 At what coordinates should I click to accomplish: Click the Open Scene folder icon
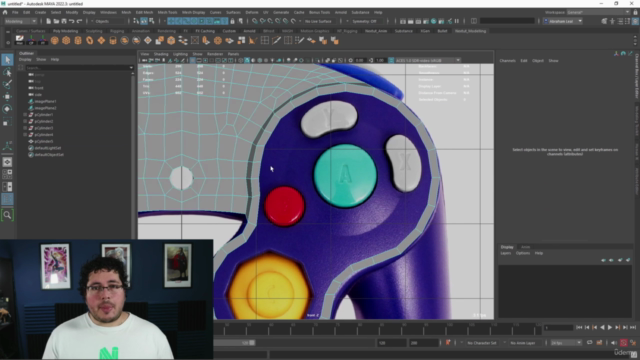[56, 21]
